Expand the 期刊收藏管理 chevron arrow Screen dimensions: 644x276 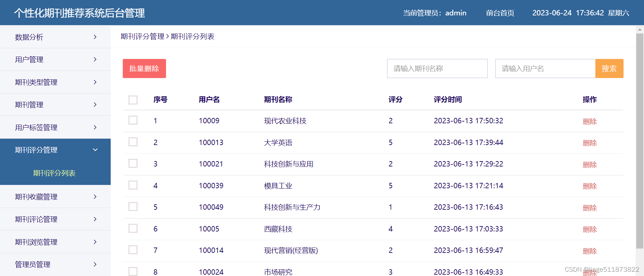coord(95,197)
